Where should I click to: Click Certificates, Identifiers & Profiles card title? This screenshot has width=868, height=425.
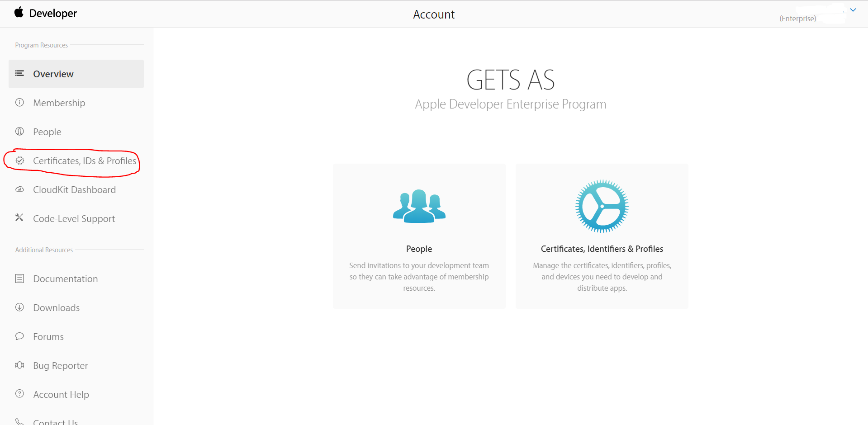602,249
